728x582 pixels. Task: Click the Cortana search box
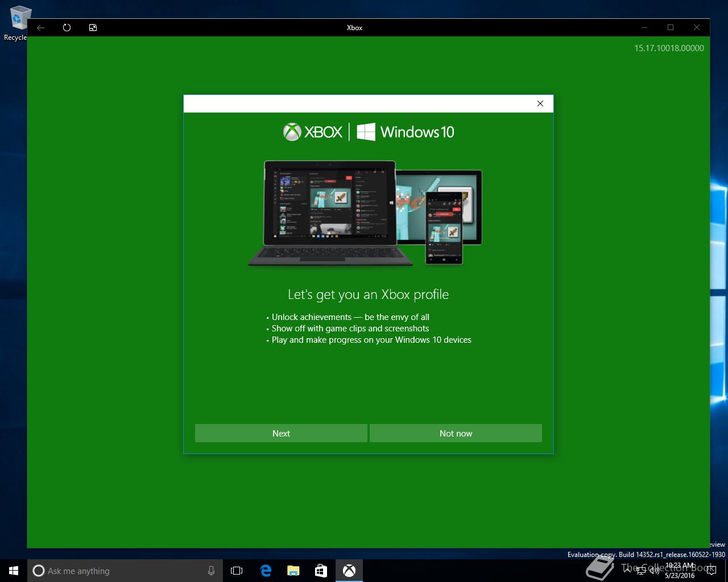click(125, 571)
